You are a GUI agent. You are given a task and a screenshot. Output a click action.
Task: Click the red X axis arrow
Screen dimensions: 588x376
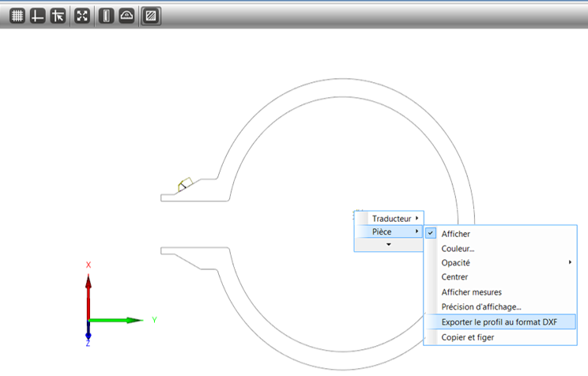click(89, 296)
